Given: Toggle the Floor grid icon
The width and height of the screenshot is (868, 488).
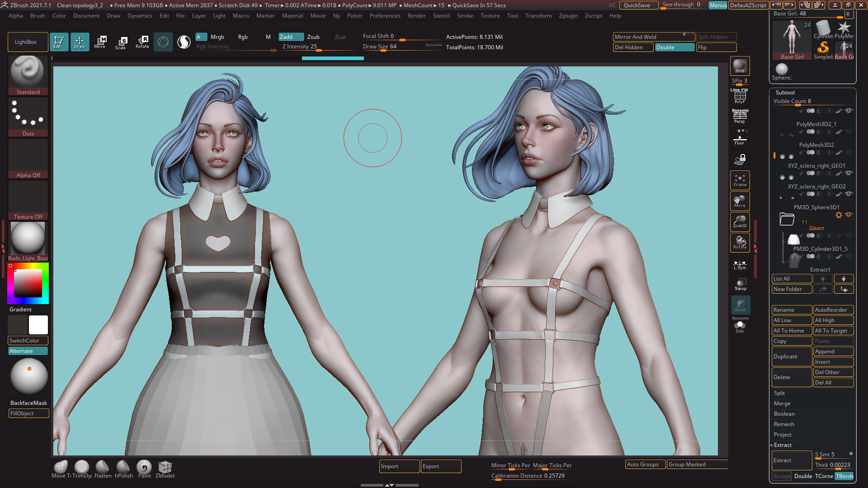Looking at the screenshot, I should (740, 139).
